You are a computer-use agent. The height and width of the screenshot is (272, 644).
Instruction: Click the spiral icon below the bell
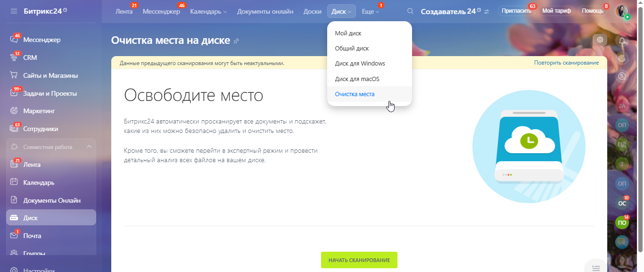pyautogui.click(x=622, y=58)
